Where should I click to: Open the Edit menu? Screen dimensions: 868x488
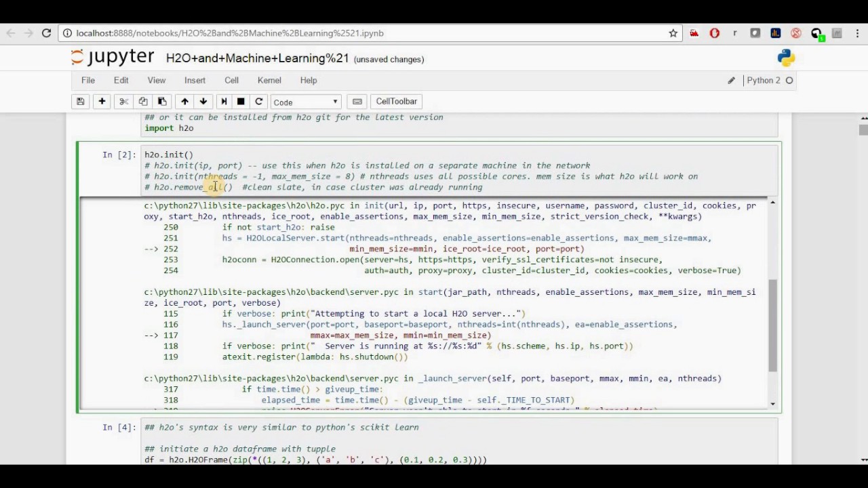121,80
